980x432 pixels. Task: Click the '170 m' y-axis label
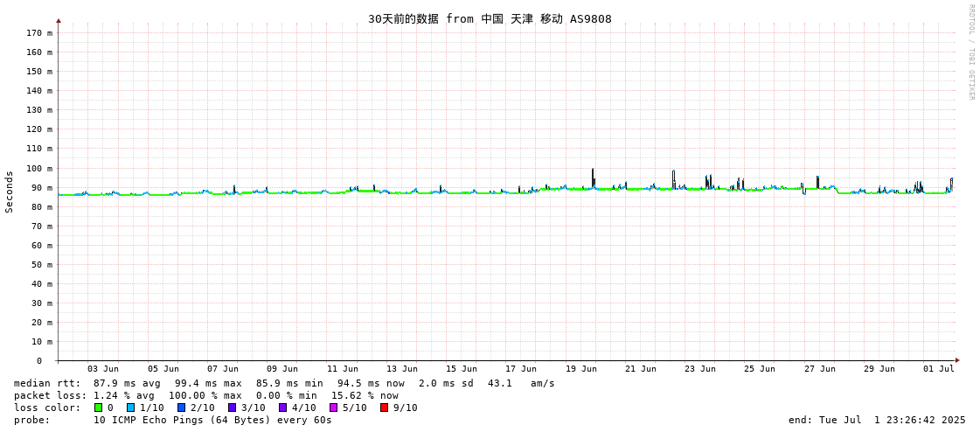(38, 32)
